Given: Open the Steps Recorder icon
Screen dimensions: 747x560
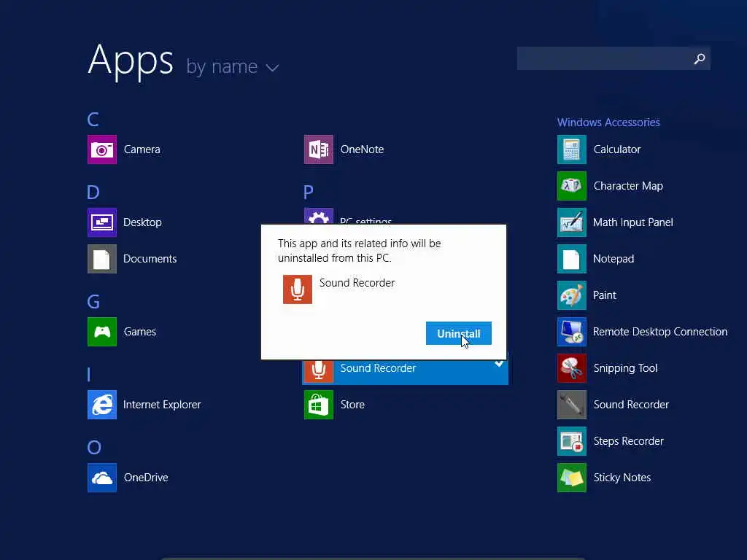Looking at the screenshot, I should tap(572, 441).
